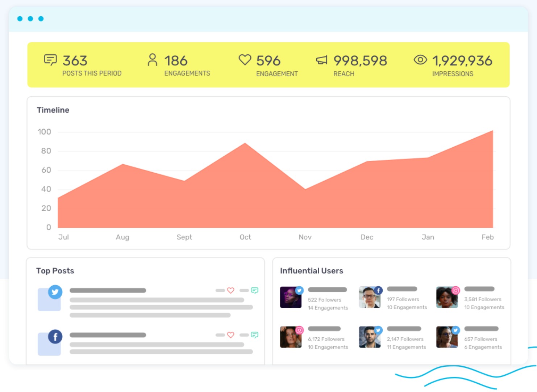Click the green dot in the window controls

[41, 18]
